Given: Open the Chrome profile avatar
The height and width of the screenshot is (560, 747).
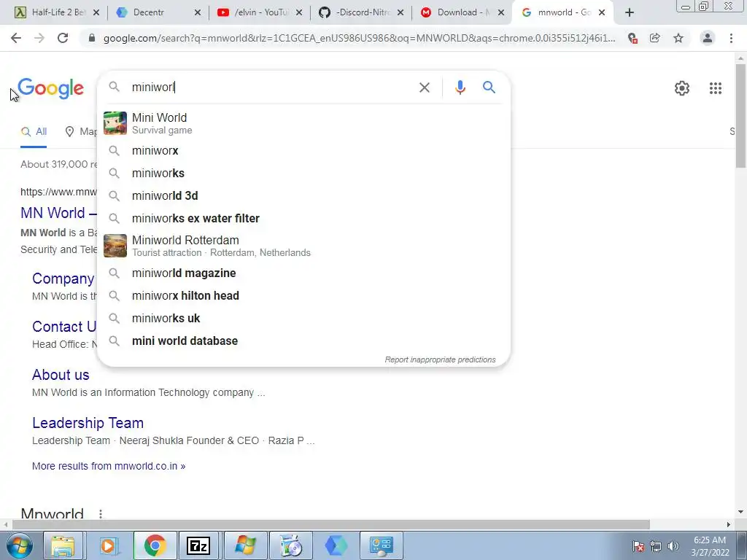Looking at the screenshot, I should click(708, 38).
